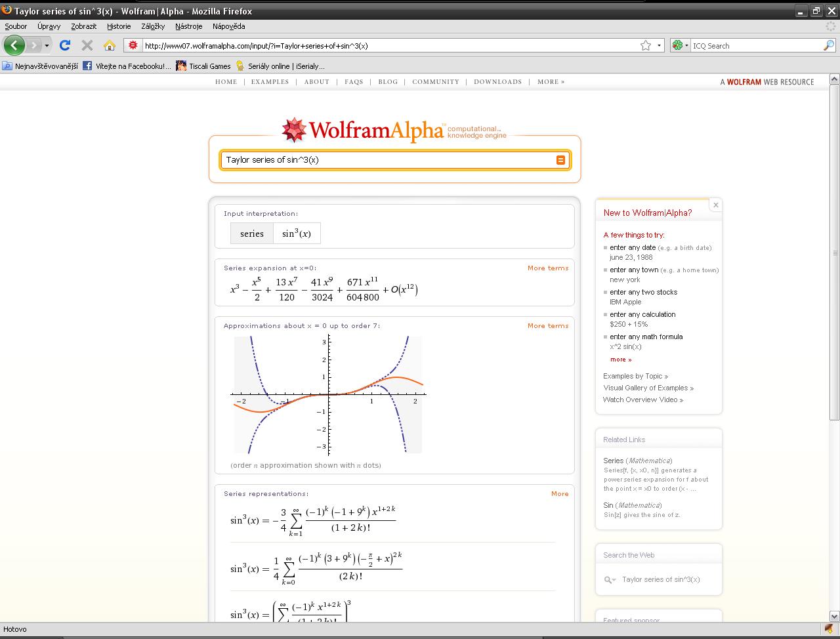Click the WolframAlpha logo

click(x=394, y=130)
